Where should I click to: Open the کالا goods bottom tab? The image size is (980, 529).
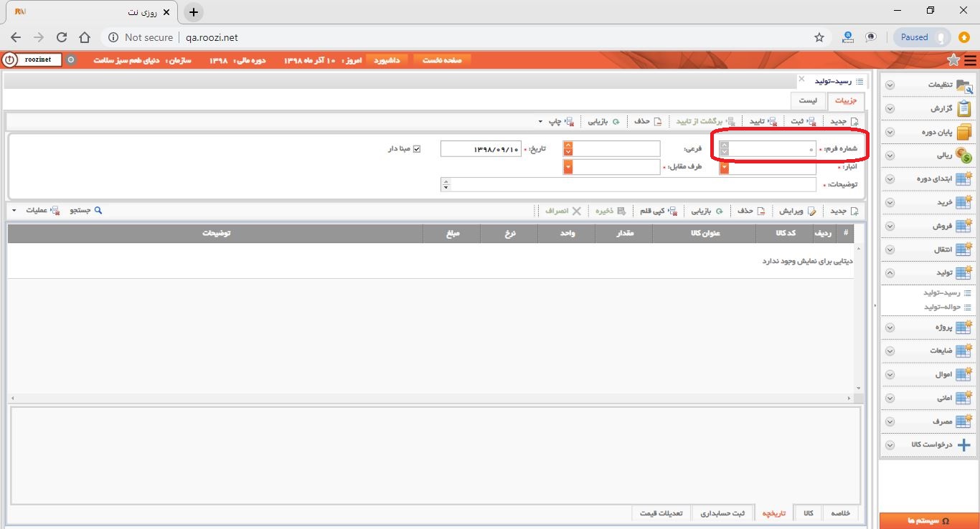click(809, 513)
